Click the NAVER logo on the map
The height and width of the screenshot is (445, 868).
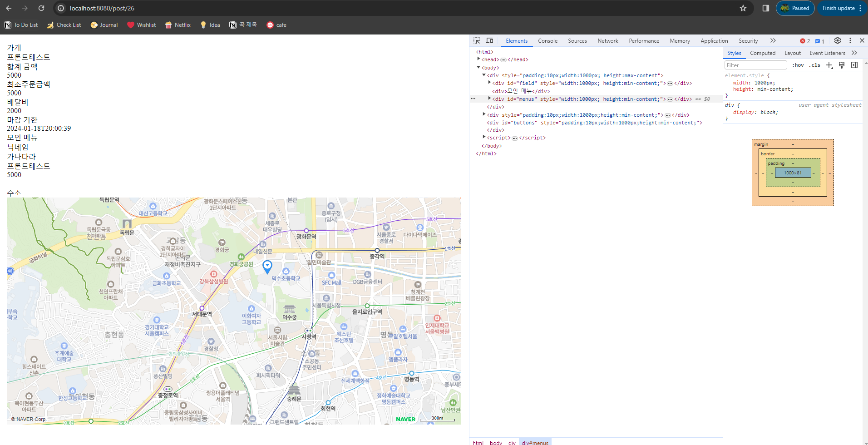point(405,419)
